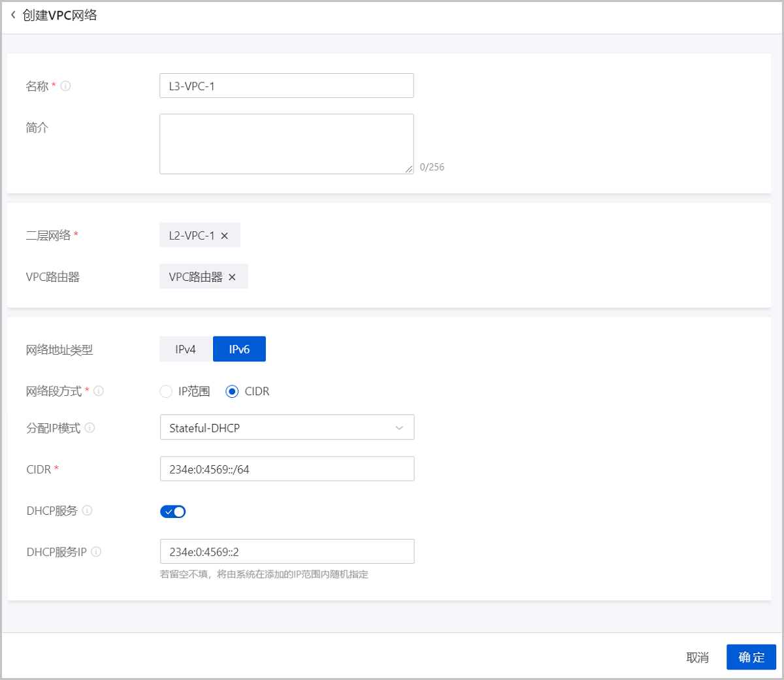Switch to the IPv4 tab
Screen dimensions: 784x680
click(185, 349)
